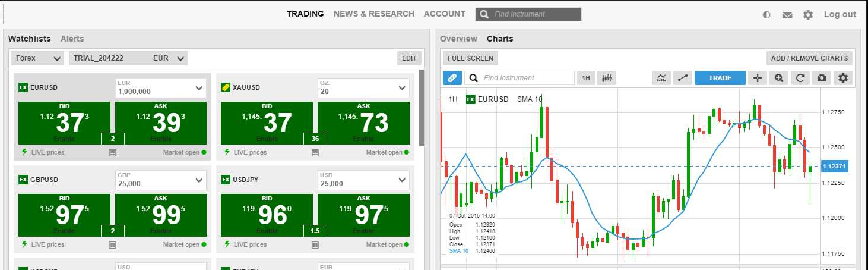Click the FULL SCREEN chart button

[470, 58]
